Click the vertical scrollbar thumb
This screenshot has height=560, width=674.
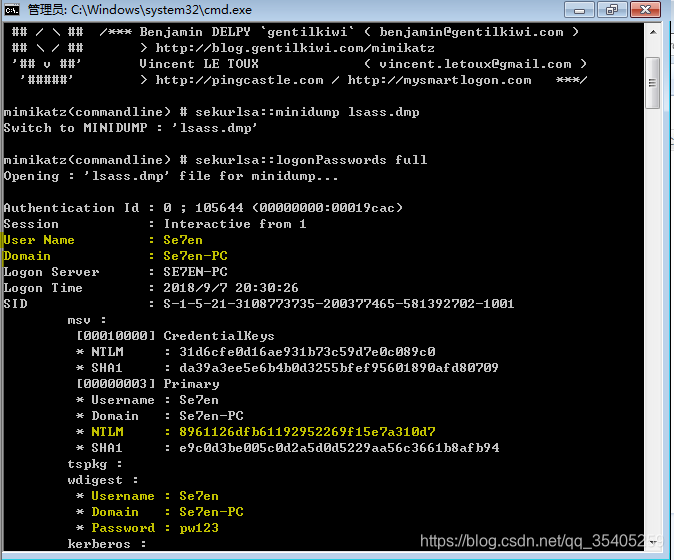[x=653, y=83]
